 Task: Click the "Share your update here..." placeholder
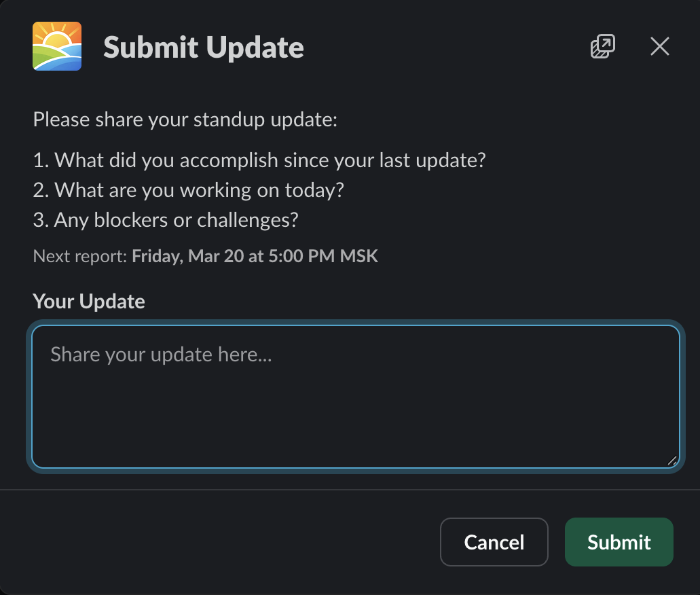161,355
